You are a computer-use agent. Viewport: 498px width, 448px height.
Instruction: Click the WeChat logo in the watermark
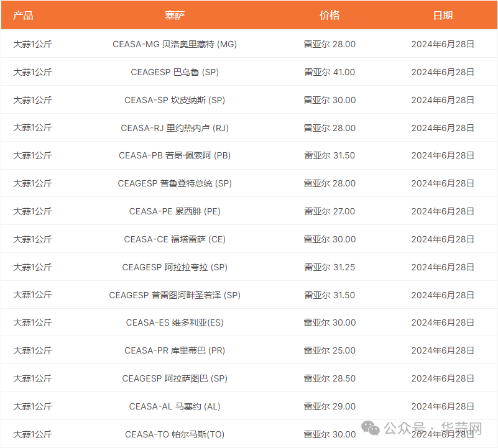coord(371,428)
